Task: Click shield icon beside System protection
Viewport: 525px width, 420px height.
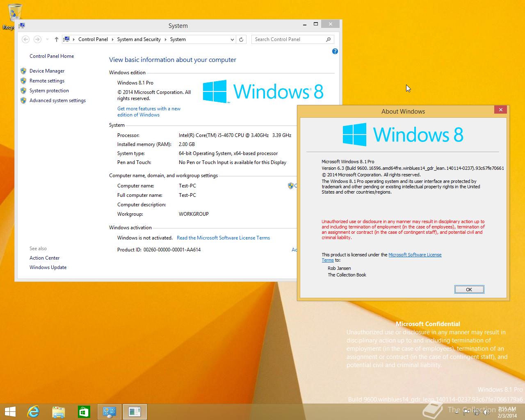Action: [23, 91]
